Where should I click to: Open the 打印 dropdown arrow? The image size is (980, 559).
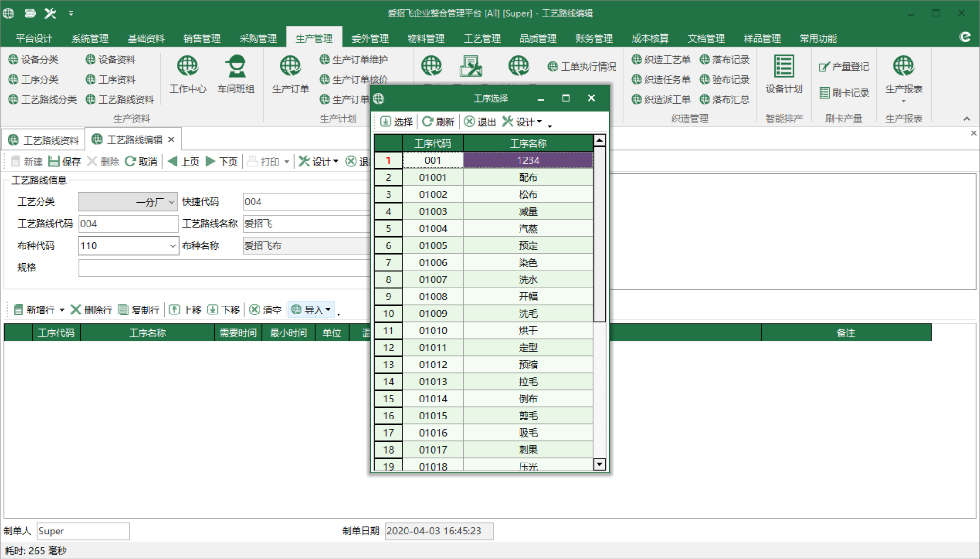click(286, 162)
